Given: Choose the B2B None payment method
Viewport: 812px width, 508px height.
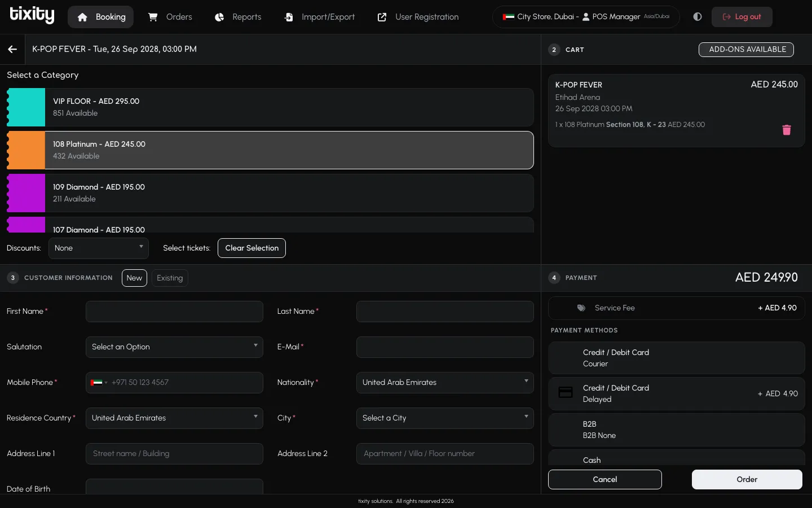Looking at the screenshot, I should tap(677, 430).
